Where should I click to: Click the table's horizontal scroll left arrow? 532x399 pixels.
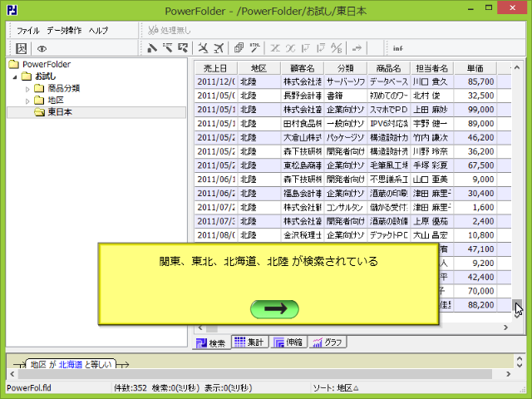click(200, 328)
